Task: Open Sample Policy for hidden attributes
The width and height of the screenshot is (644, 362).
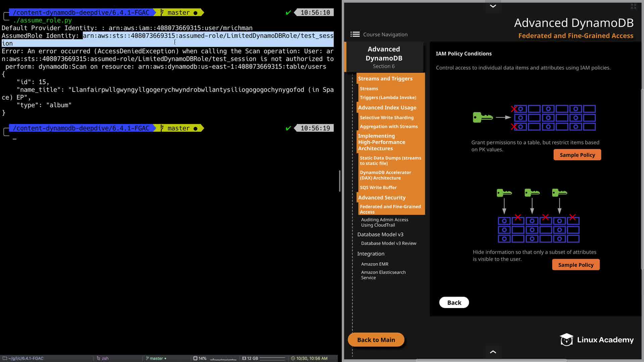Action: 576,265
